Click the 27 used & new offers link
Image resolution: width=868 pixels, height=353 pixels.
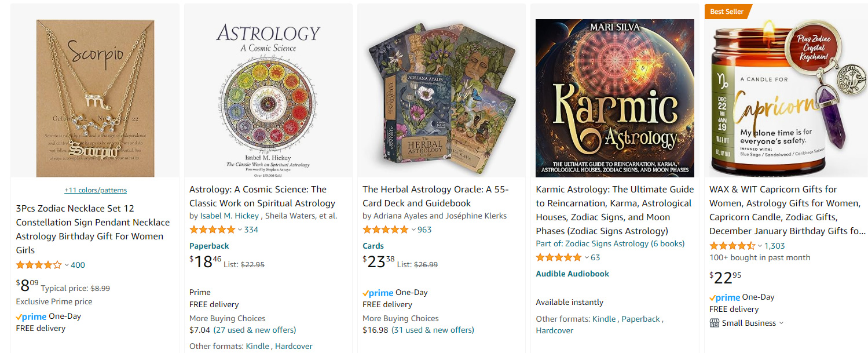pyautogui.click(x=255, y=330)
